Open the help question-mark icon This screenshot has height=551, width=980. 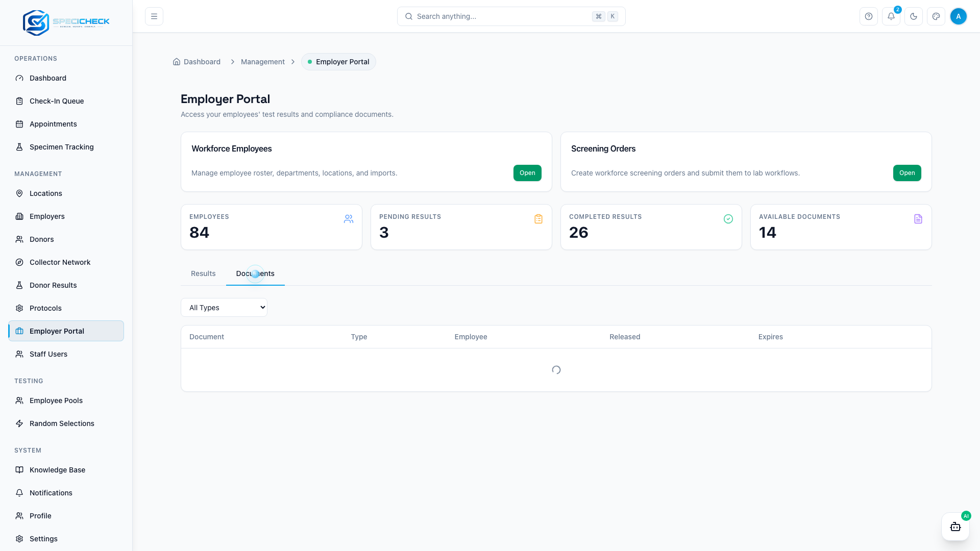point(869,16)
